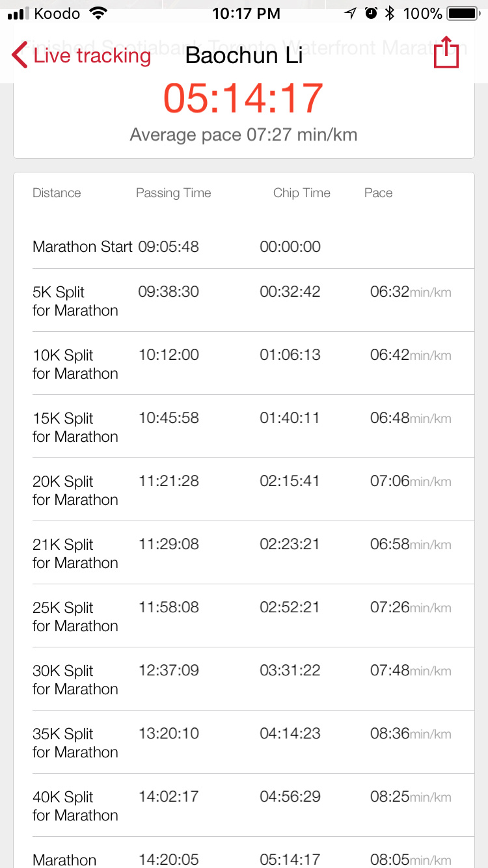
Task: Tap the alarm clock status icon
Action: point(371,13)
